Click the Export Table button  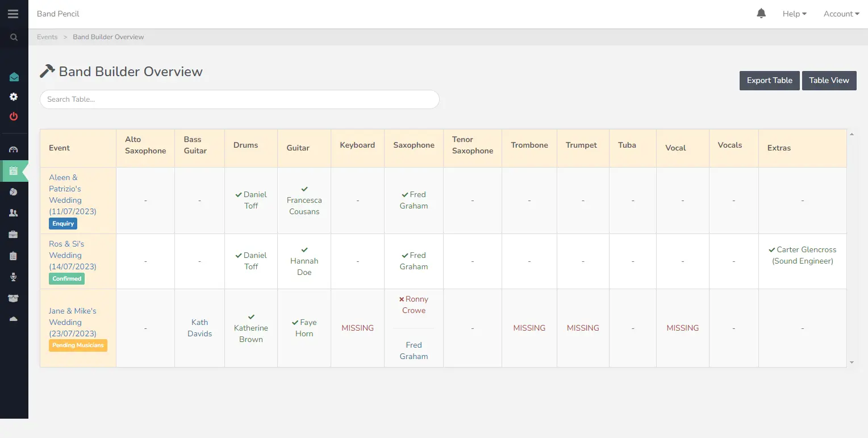pos(770,81)
